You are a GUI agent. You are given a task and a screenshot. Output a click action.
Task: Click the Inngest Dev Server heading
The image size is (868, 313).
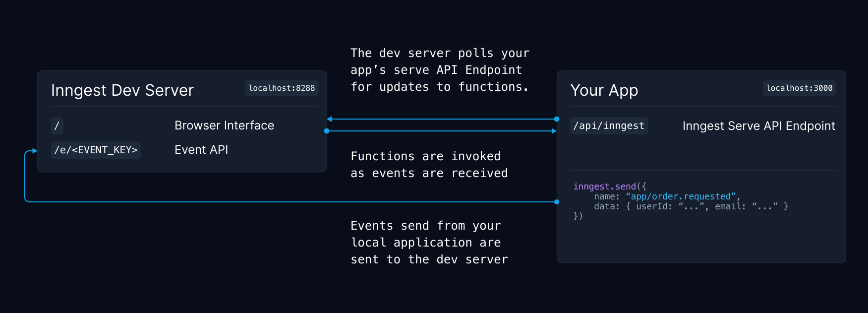pos(122,90)
